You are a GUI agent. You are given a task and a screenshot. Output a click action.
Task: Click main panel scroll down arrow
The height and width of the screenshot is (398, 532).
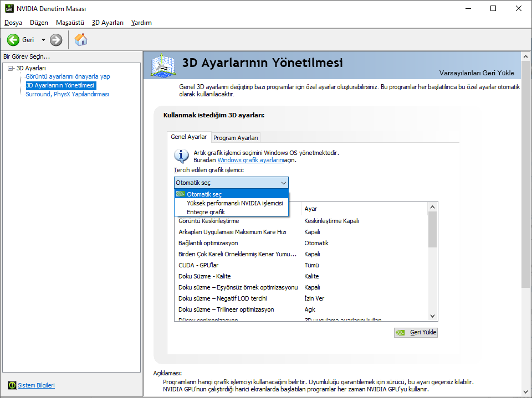525,392
